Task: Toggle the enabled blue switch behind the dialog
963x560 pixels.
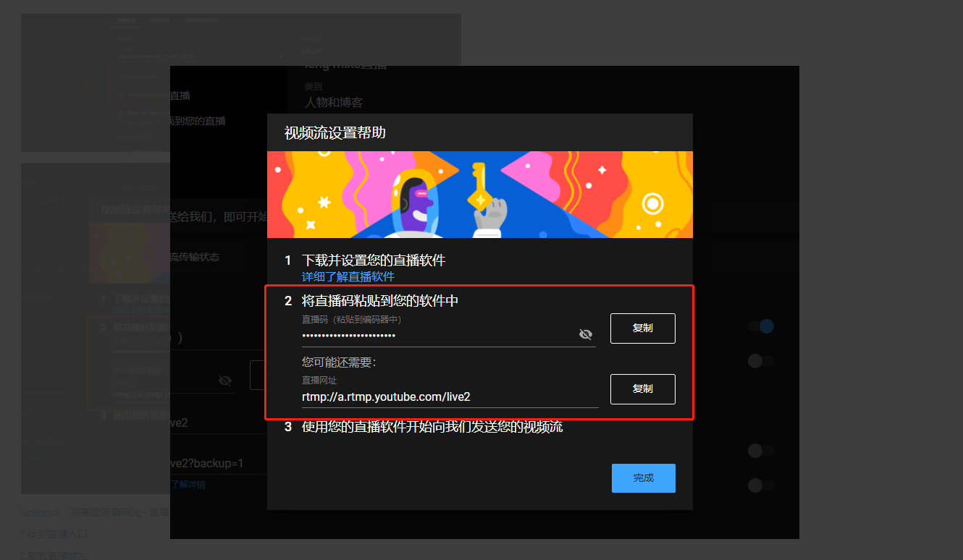Action: pyautogui.click(x=761, y=326)
